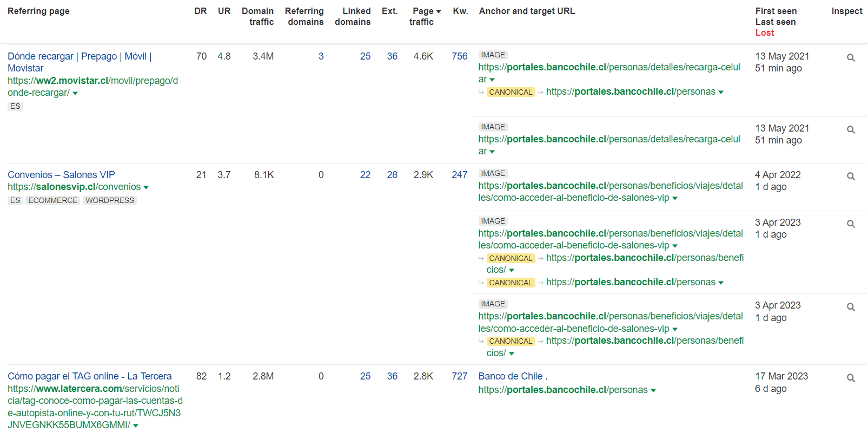Open the ww2.movistar.cl onde-recargar URL

click(92, 87)
